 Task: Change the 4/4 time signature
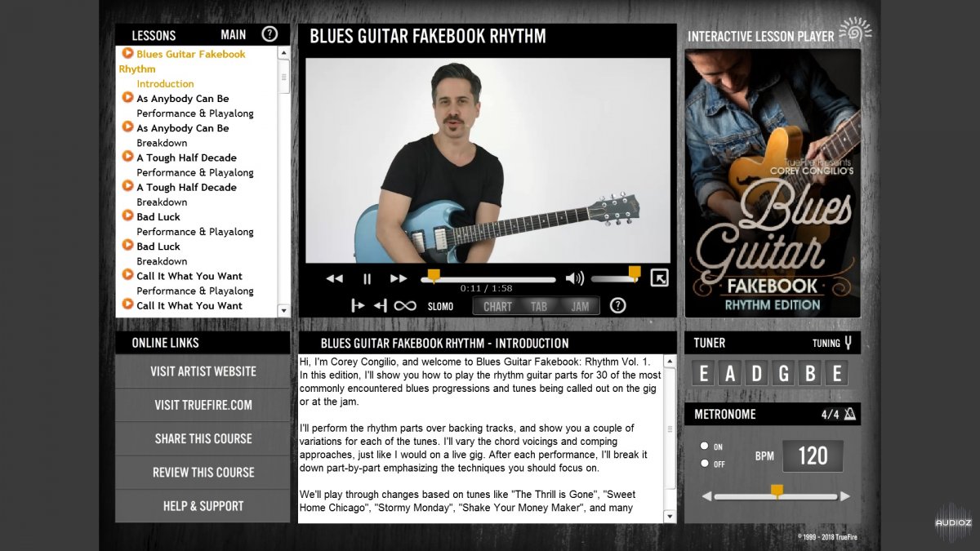point(830,415)
